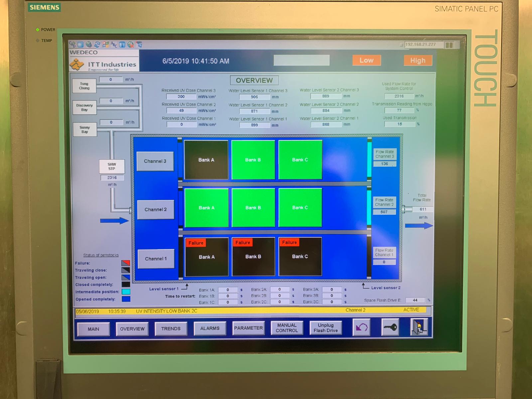Click the key login icon button
Viewport: 532px width, 399px height.
pyautogui.click(x=390, y=328)
